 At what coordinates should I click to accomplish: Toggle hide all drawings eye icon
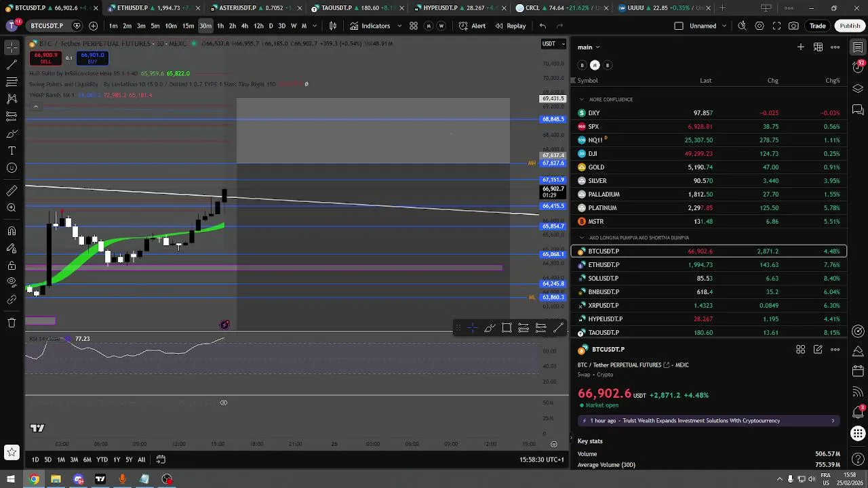pyautogui.click(x=12, y=283)
